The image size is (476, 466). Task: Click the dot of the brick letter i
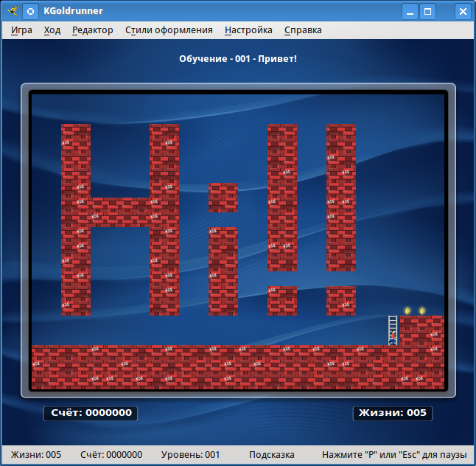point(223,198)
